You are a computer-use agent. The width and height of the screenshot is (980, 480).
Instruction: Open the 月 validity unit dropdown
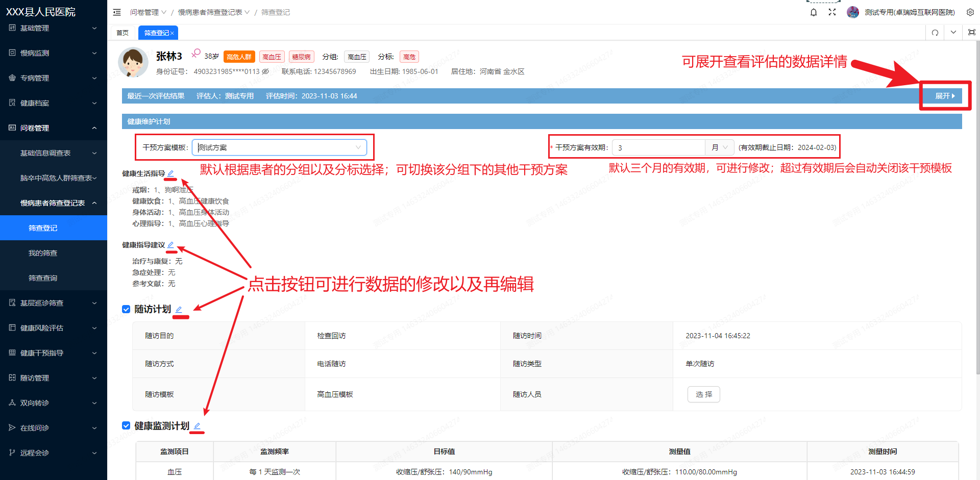(x=720, y=147)
